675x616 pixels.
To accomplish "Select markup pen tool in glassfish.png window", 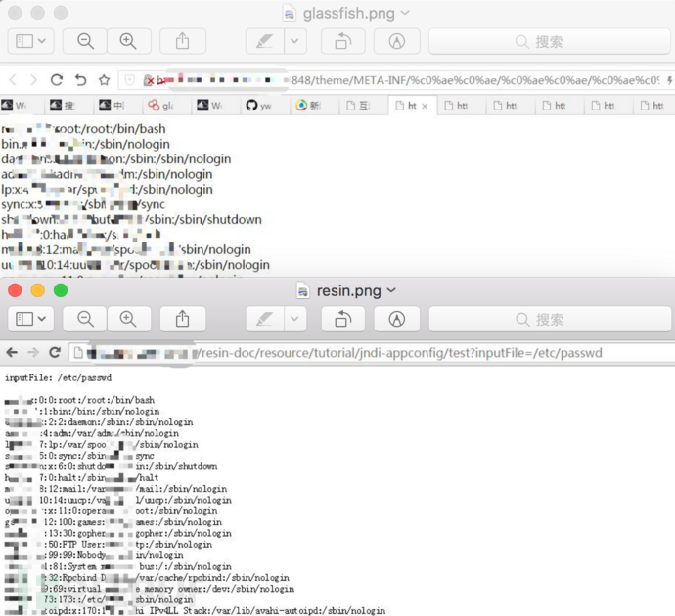I will pyautogui.click(x=264, y=41).
